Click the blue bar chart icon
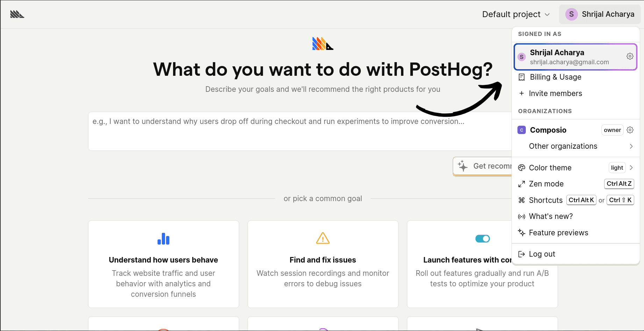Screen dimensions: 644x331 (x=163, y=238)
